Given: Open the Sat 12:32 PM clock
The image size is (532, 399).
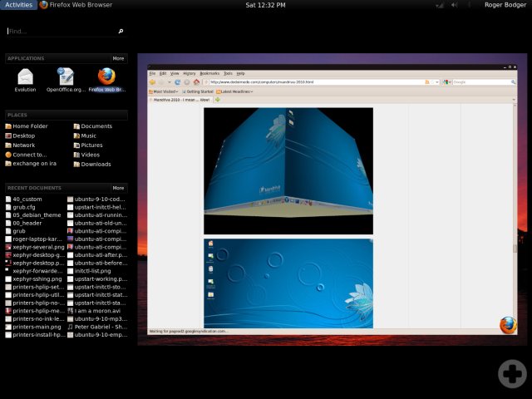Looking at the screenshot, I should [x=266, y=5].
